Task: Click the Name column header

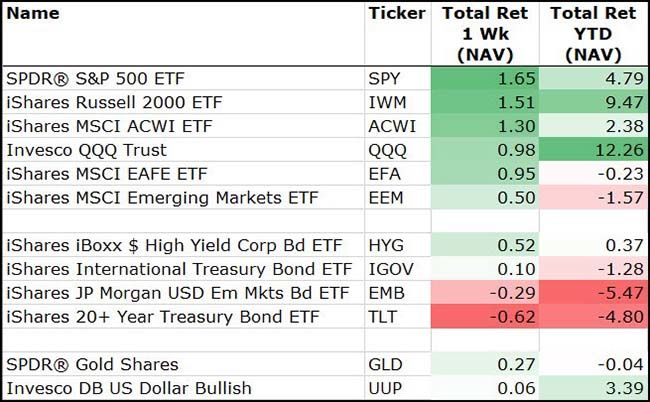Action: (x=33, y=14)
